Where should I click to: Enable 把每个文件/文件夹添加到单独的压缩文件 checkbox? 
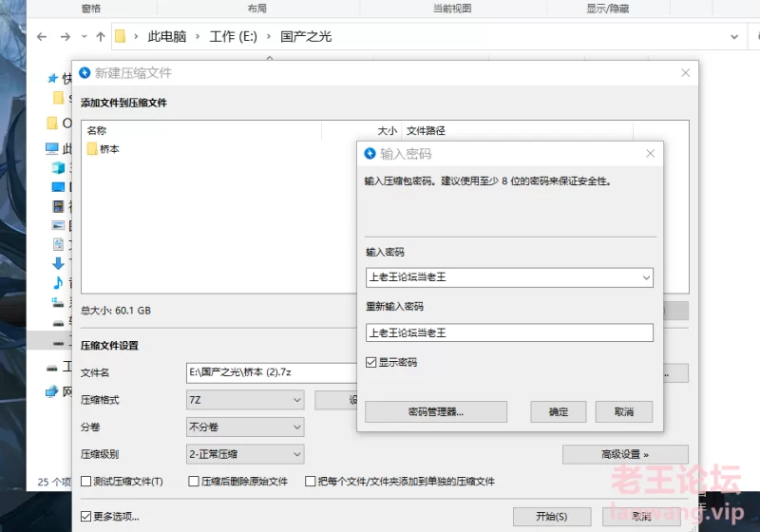click(x=311, y=481)
